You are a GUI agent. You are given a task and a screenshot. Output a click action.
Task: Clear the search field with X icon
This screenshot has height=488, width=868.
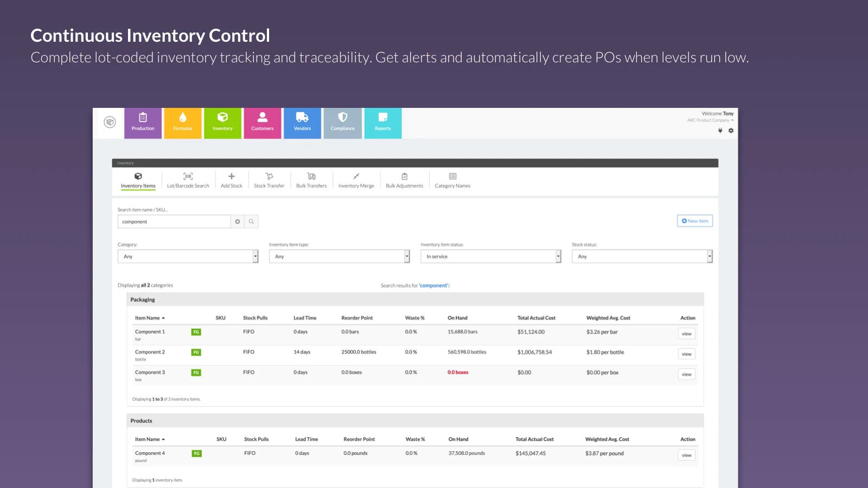point(238,222)
